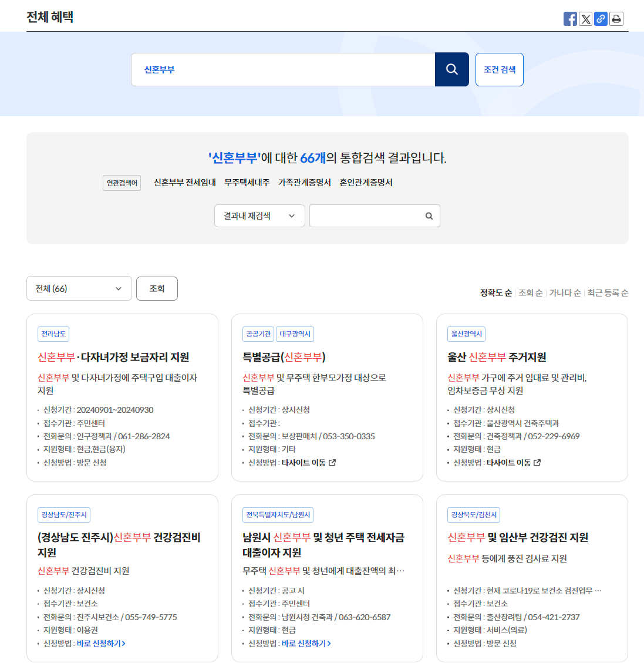The width and height of the screenshot is (644, 670).
Task: Click the 66개 search results count
Action: 313,158
